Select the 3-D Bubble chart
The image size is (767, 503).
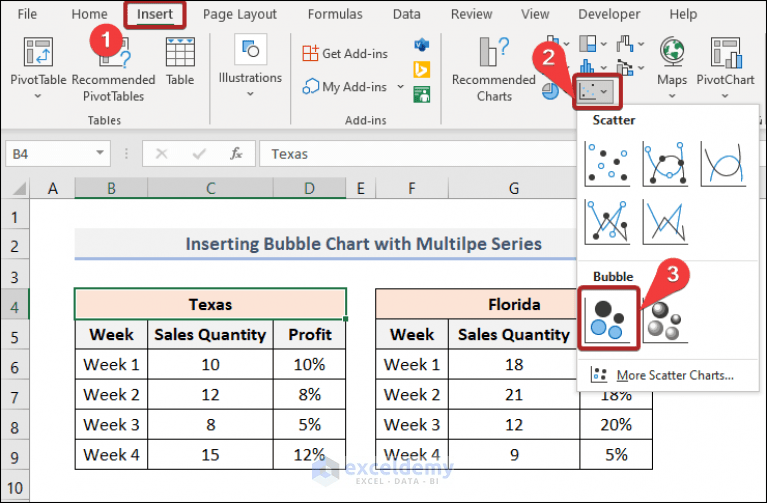(665, 320)
